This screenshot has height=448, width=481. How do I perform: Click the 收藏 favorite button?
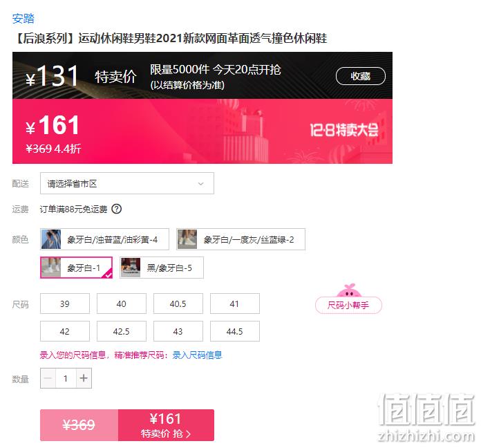tap(361, 76)
